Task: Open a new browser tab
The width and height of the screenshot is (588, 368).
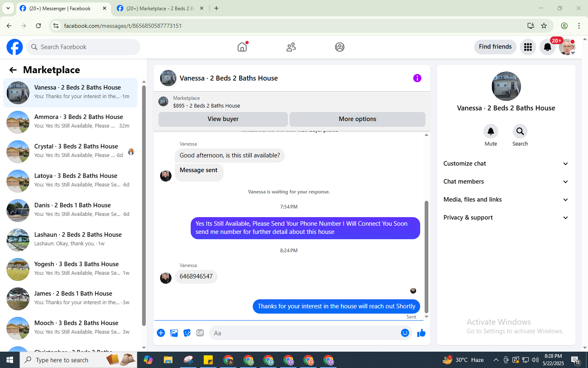Action: 216,8
